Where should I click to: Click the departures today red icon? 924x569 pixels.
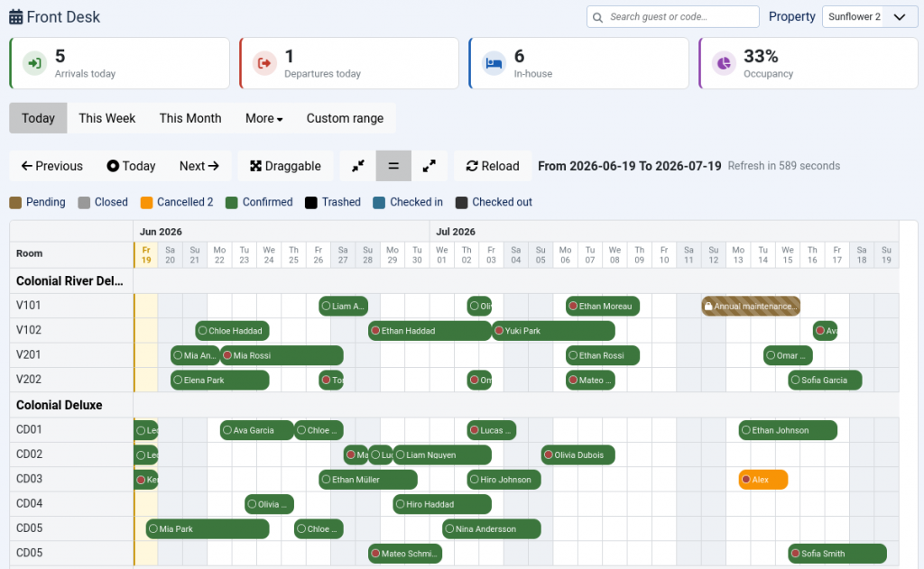coord(264,63)
